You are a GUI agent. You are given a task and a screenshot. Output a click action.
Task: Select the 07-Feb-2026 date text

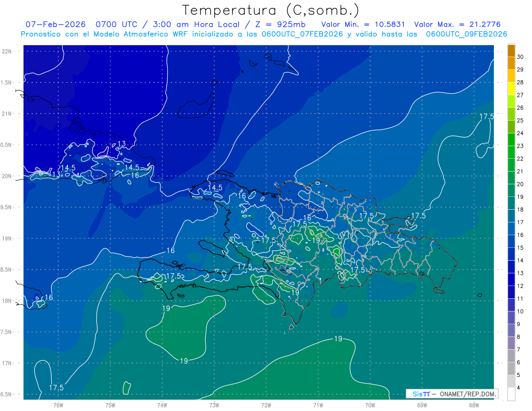[x=52, y=24]
